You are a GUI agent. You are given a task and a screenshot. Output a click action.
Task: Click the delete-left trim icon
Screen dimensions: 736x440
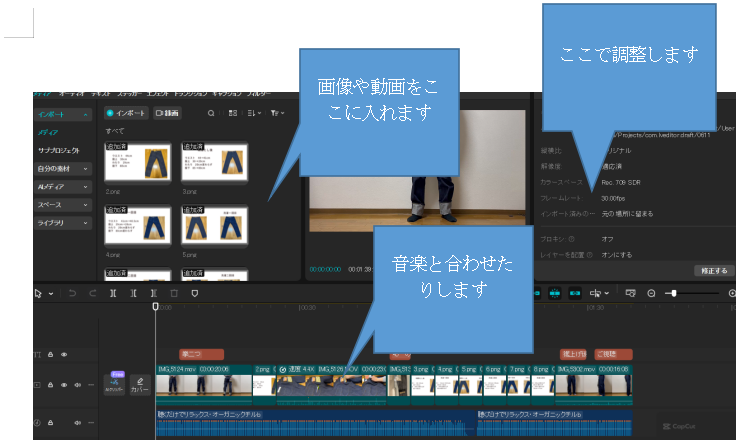133,293
